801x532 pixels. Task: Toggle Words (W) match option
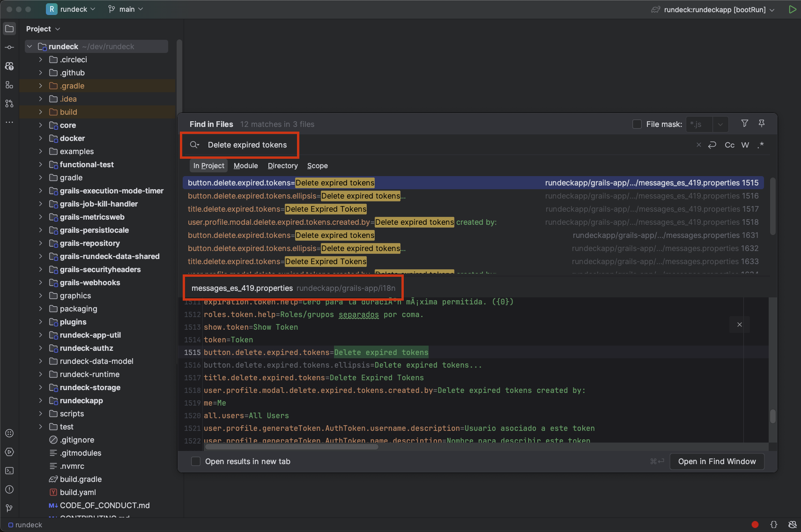point(745,145)
